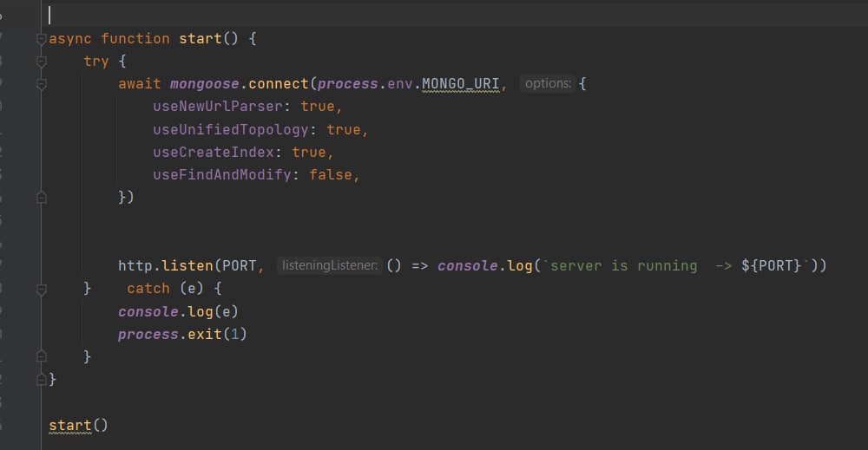The height and width of the screenshot is (450, 868).
Task: Click 'useFindAndModify' option key
Action: pyautogui.click(x=221, y=174)
